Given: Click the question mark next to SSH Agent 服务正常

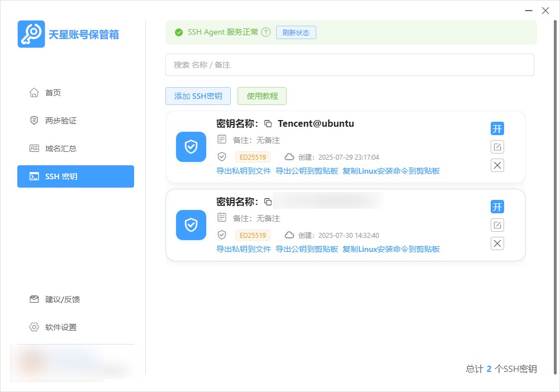Looking at the screenshot, I should (x=265, y=32).
